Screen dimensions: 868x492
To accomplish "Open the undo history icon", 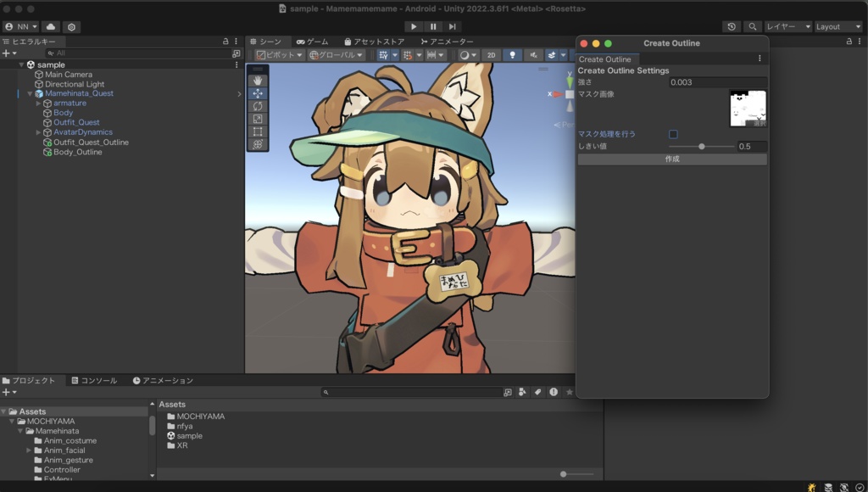I will click(x=732, y=27).
